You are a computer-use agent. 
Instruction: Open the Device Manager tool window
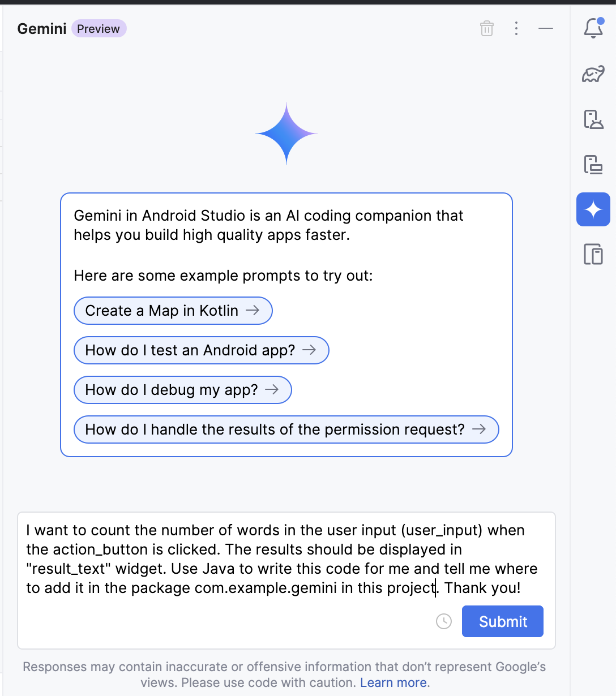(x=593, y=119)
